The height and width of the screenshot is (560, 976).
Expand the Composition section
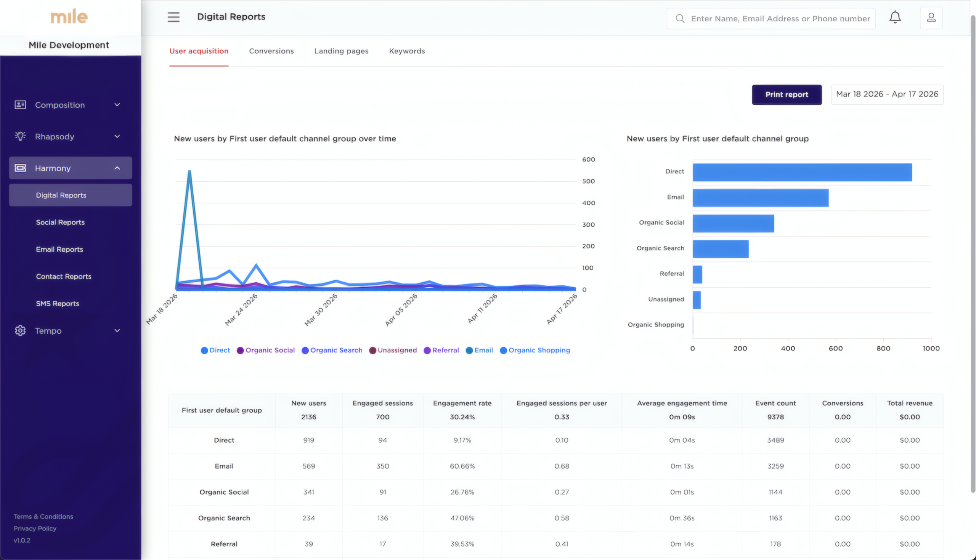coord(117,105)
